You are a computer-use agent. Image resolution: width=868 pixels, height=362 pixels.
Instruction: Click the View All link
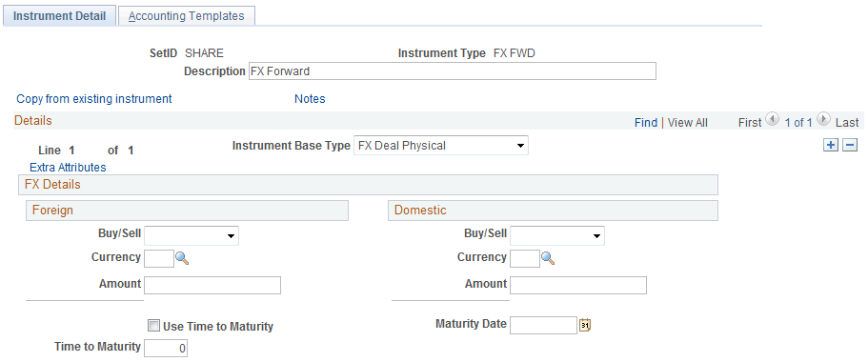click(688, 123)
